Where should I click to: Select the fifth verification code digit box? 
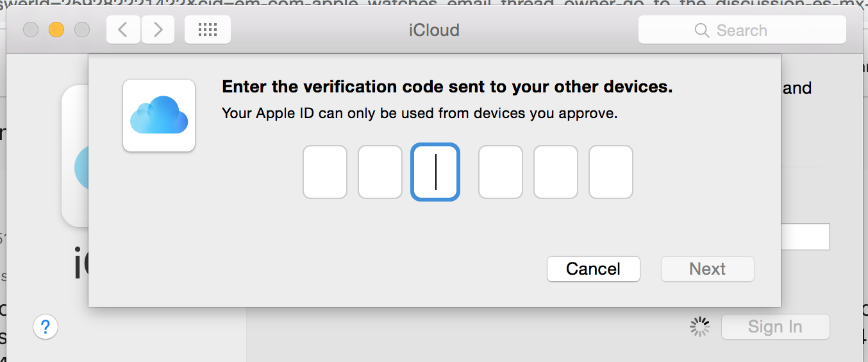556,172
